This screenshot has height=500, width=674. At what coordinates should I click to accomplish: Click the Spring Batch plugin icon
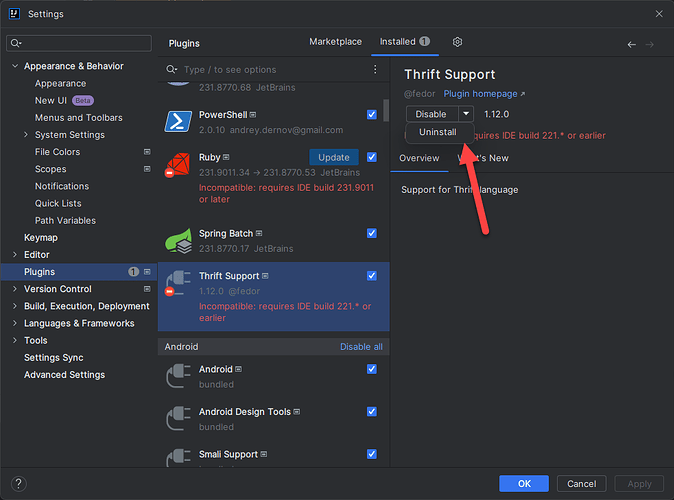178,241
